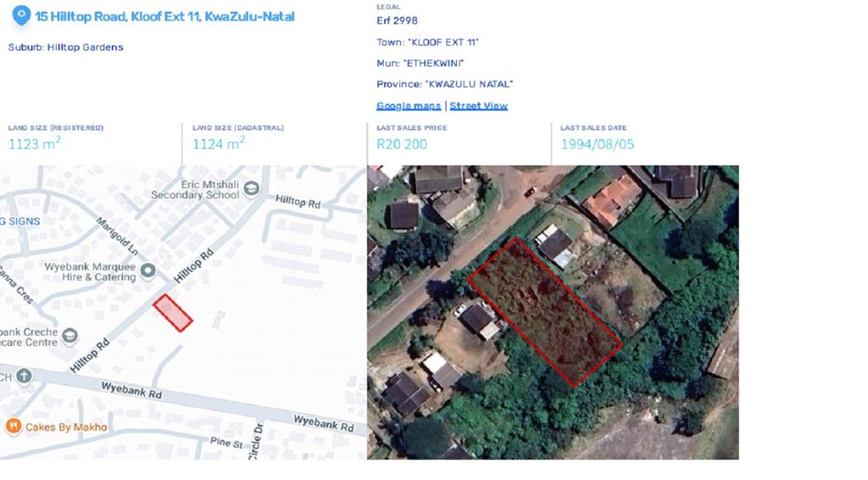
Task: Open the Google maps link
Action: click(409, 106)
